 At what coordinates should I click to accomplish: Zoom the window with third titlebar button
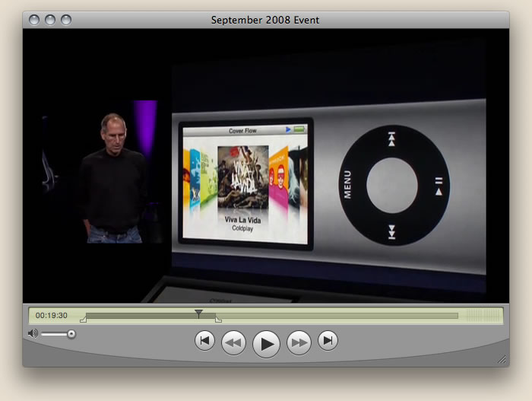tap(66, 20)
